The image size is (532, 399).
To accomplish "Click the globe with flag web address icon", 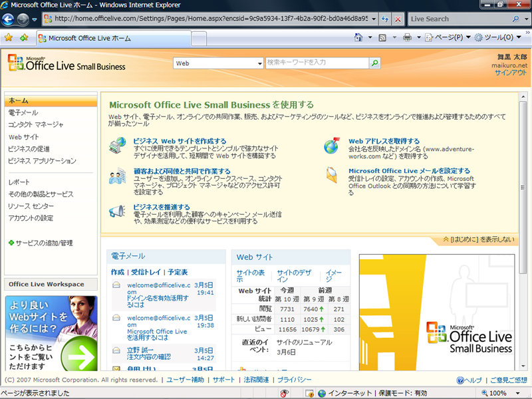I will (x=332, y=146).
